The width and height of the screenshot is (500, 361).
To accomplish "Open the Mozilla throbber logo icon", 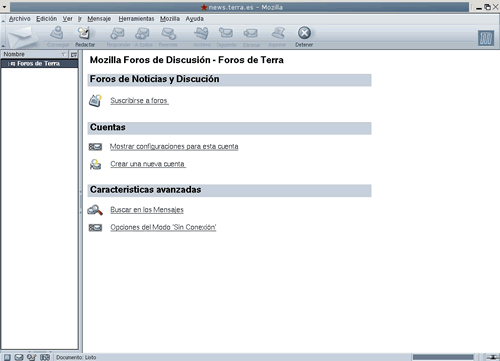I will [x=486, y=38].
